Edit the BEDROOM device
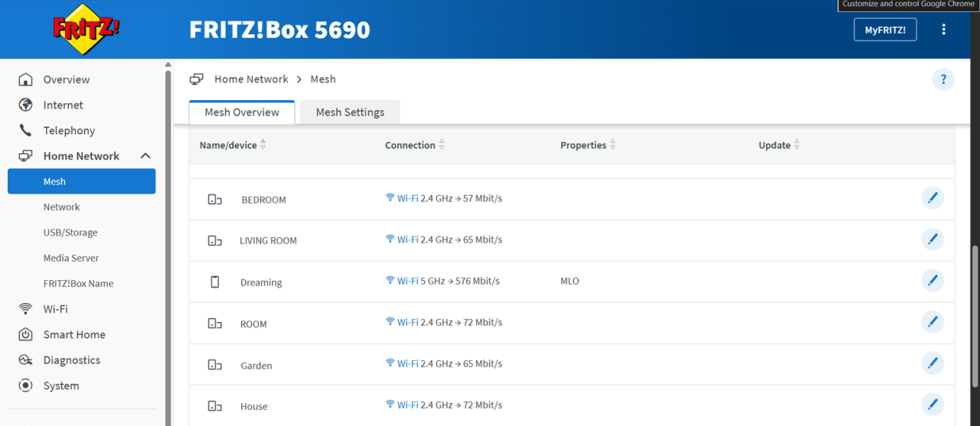The height and width of the screenshot is (426, 980). pyautogui.click(x=933, y=198)
